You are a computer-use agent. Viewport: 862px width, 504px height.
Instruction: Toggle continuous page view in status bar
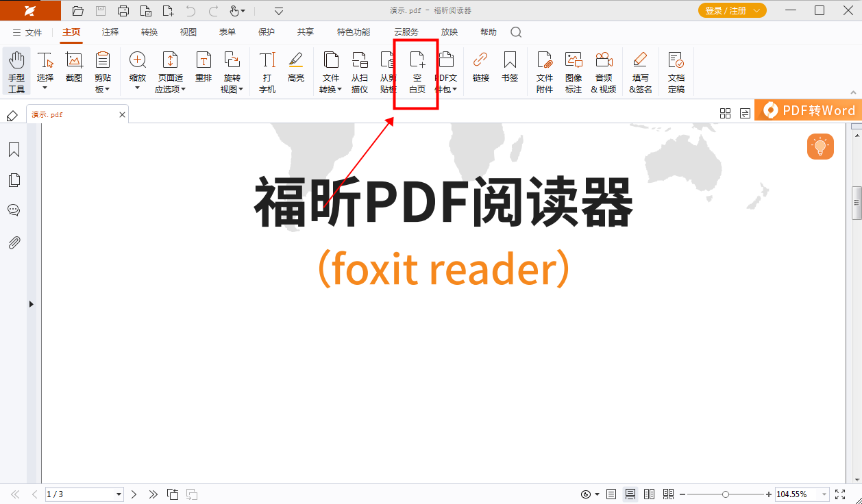point(630,494)
